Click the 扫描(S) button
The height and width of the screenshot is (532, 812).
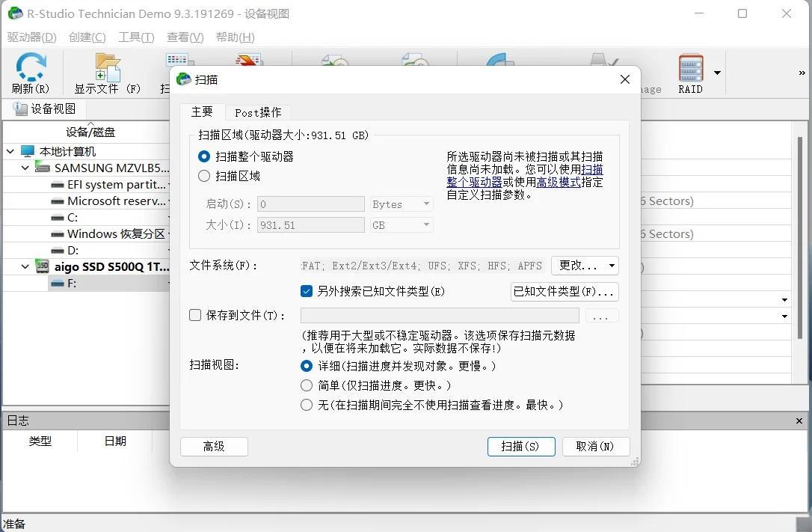coord(521,447)
